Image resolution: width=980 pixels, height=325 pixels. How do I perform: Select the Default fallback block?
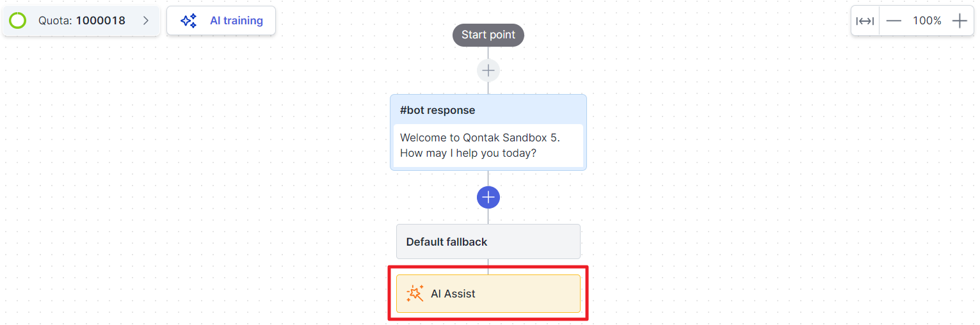[x=488, y=242]
